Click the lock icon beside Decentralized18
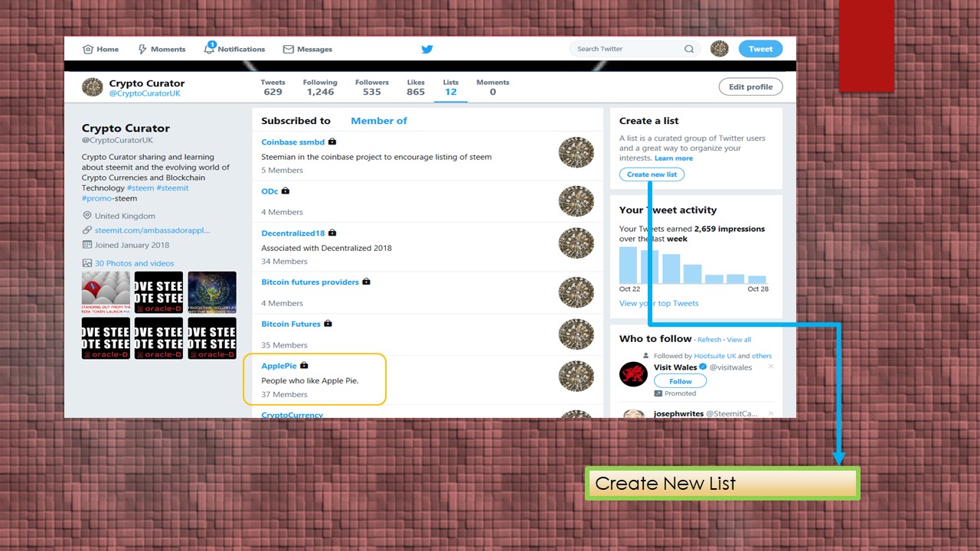This screenshot has width=980, height=551. [332, 233]
